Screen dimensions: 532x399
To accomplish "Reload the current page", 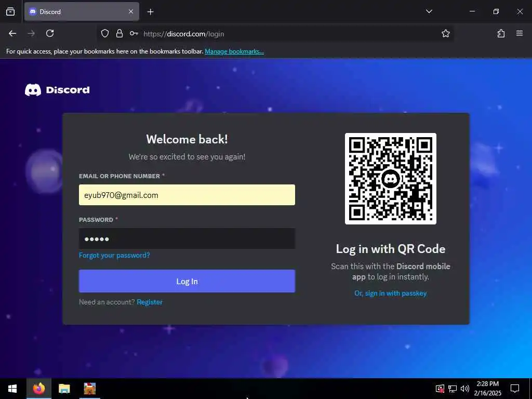I will 50,33.
